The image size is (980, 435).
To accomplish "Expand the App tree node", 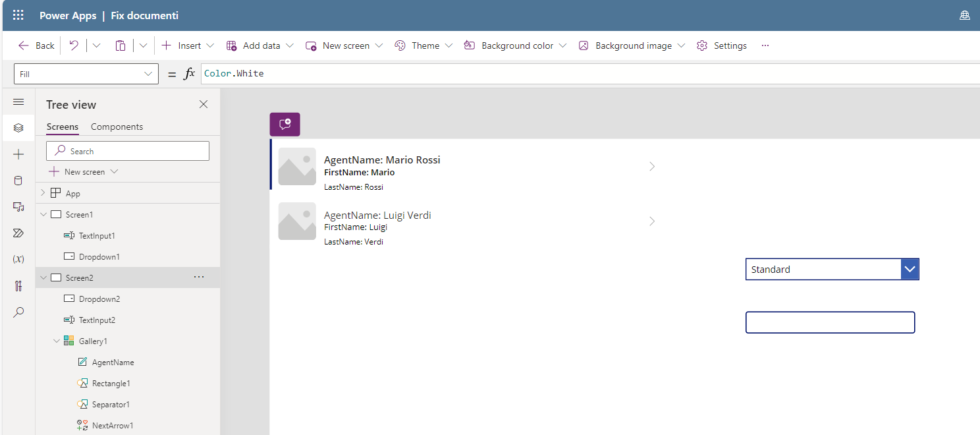I will pyautogui.click(x=42, y=192).
